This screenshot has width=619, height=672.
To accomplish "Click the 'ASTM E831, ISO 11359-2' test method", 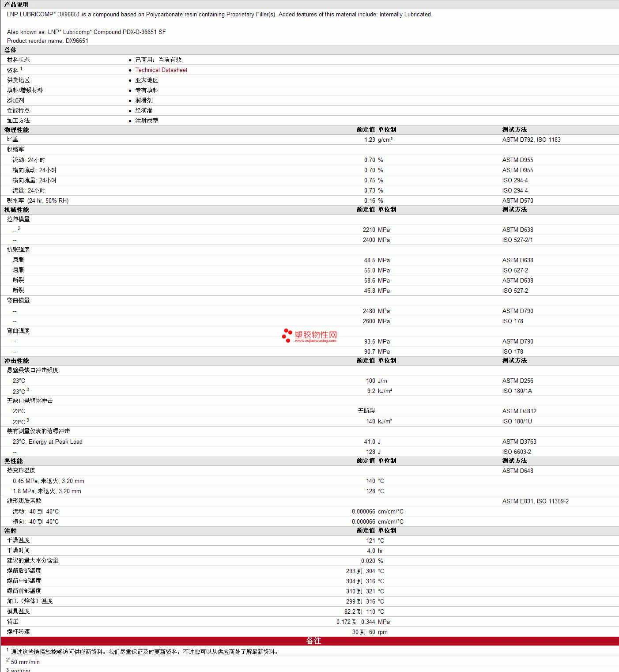I will point(536,501).
